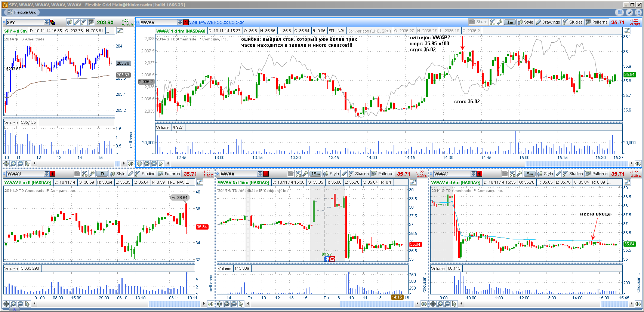Viewport: 644px width, 312px height.
Task: Expand symbol dropdown on WWAV 15m chart
Action: pyautogui.click(x=260, y=174)
